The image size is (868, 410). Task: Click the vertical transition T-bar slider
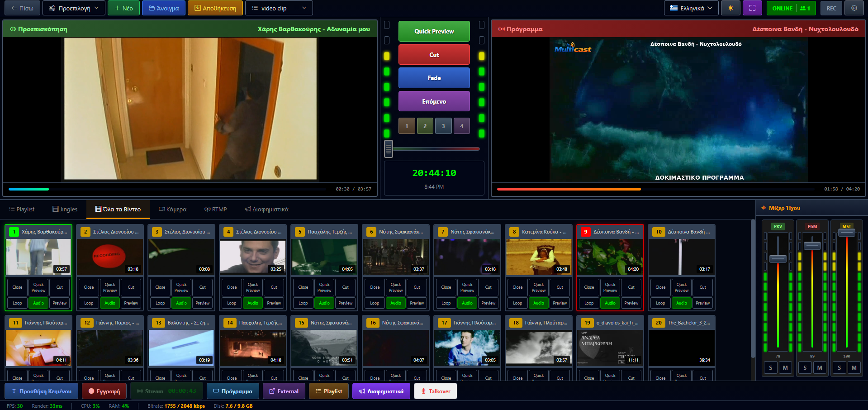pyautogui.click(x=388, y=148)
